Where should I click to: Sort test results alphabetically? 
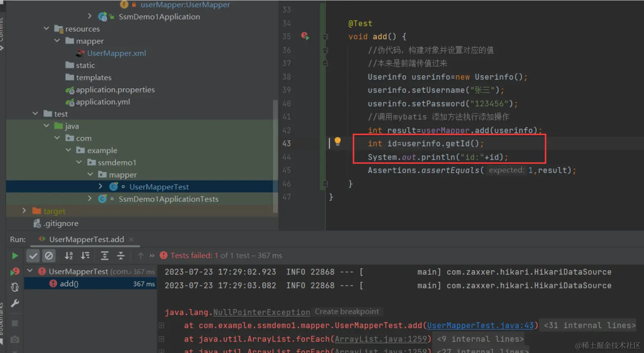69,256
